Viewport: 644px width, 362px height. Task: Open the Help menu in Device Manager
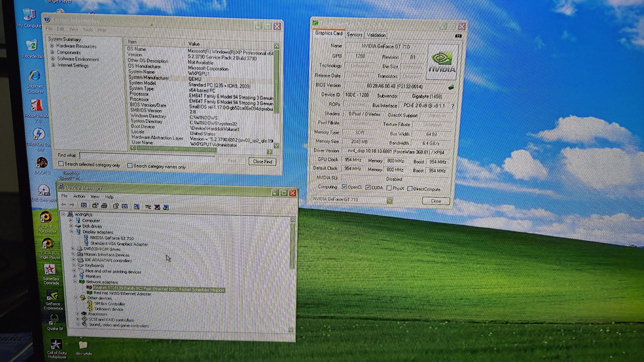point(109,197)
